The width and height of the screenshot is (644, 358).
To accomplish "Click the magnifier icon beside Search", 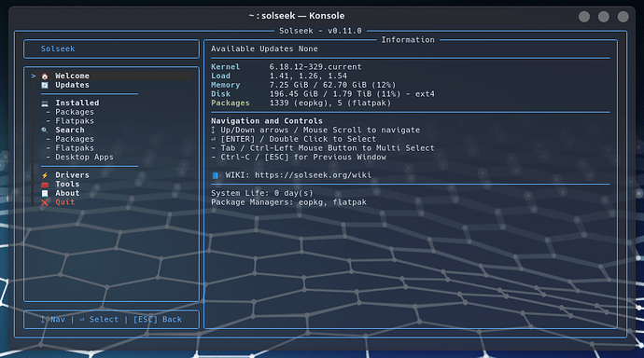I will [45, 130].
